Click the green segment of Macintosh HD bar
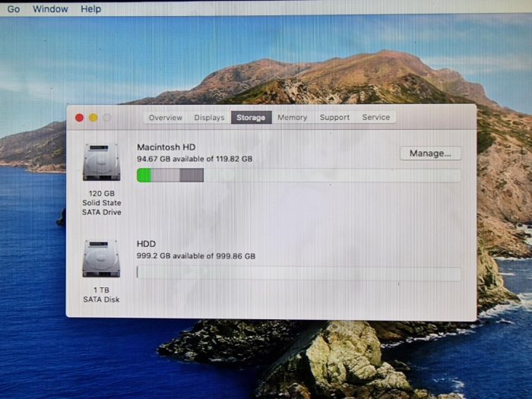532x399 pixels. 144,176
